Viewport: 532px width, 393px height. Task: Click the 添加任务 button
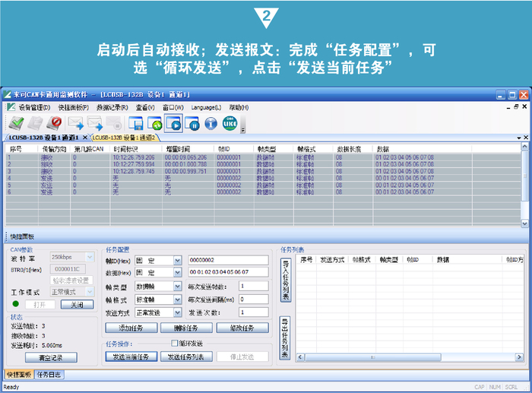point(131,328)
